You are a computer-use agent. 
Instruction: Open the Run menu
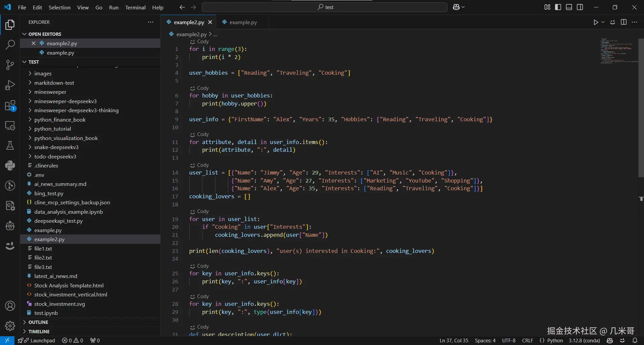(114, 7)
